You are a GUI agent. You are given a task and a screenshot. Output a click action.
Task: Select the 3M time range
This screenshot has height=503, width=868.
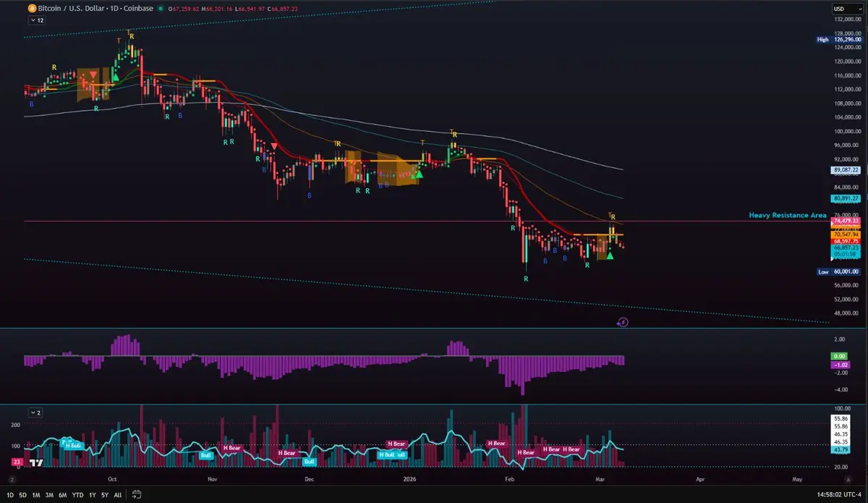point(49,495)
